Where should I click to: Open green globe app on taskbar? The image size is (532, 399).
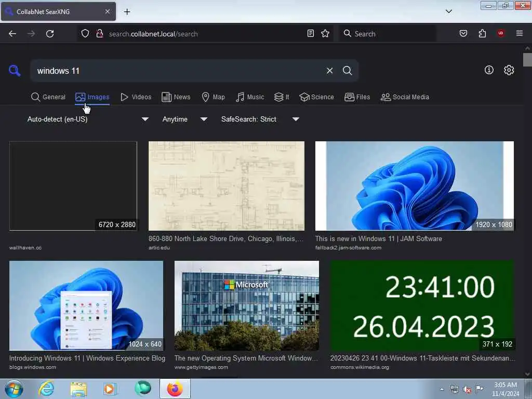(x=142, y=389)
